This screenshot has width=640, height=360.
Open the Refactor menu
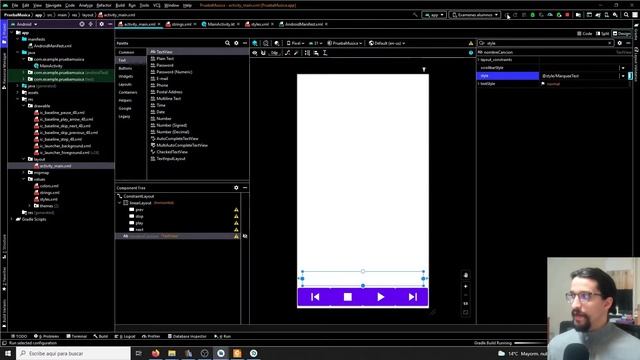tap(104, 5)
